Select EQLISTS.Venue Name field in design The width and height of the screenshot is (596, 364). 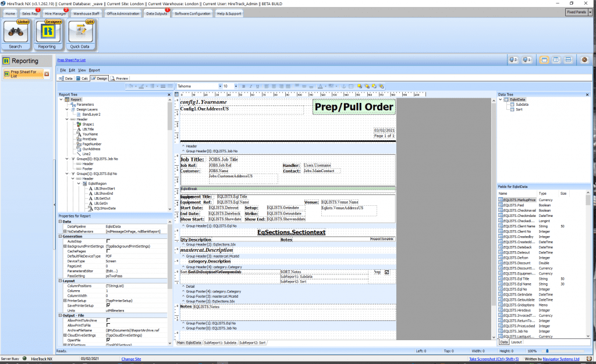click(340, 202)
